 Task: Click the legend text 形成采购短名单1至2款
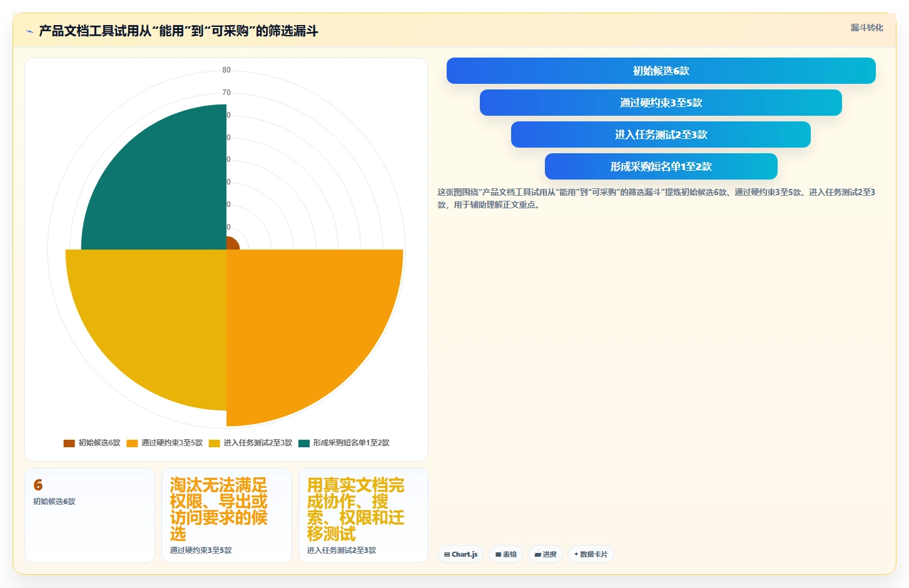tap(351, 443)
